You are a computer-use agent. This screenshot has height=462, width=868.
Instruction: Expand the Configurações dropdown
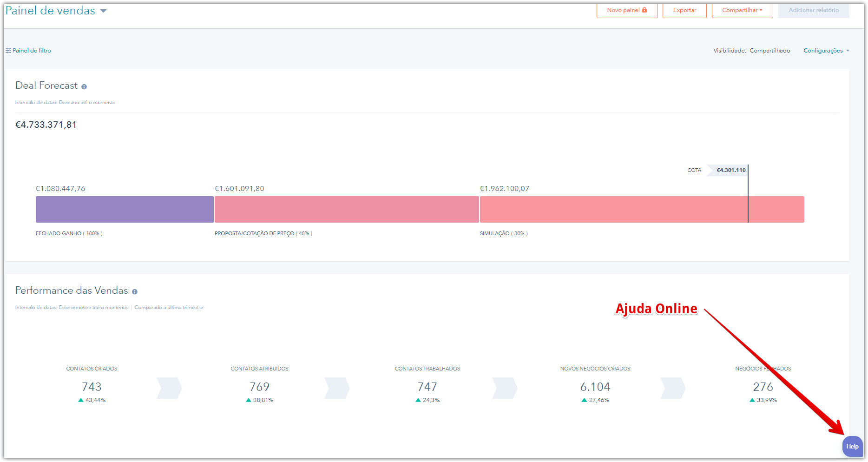[826, 51]
